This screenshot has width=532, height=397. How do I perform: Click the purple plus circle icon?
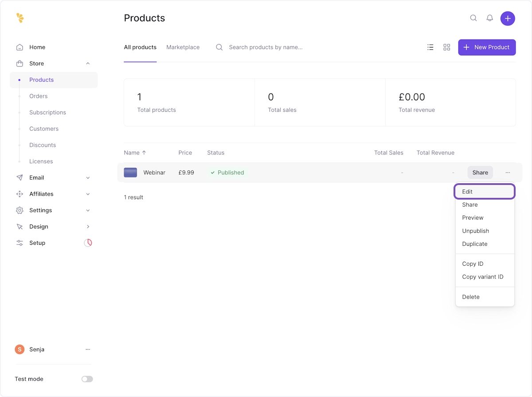(x=508, y=19)
